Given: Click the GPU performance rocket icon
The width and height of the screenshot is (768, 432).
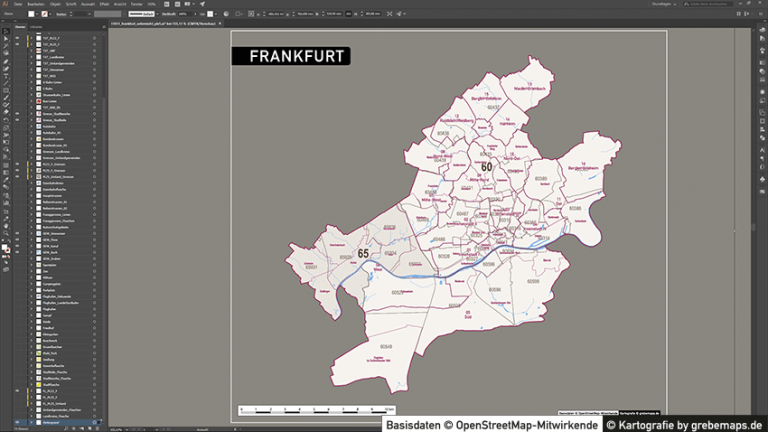Looking at the screenshot, I should coord(202,4).
